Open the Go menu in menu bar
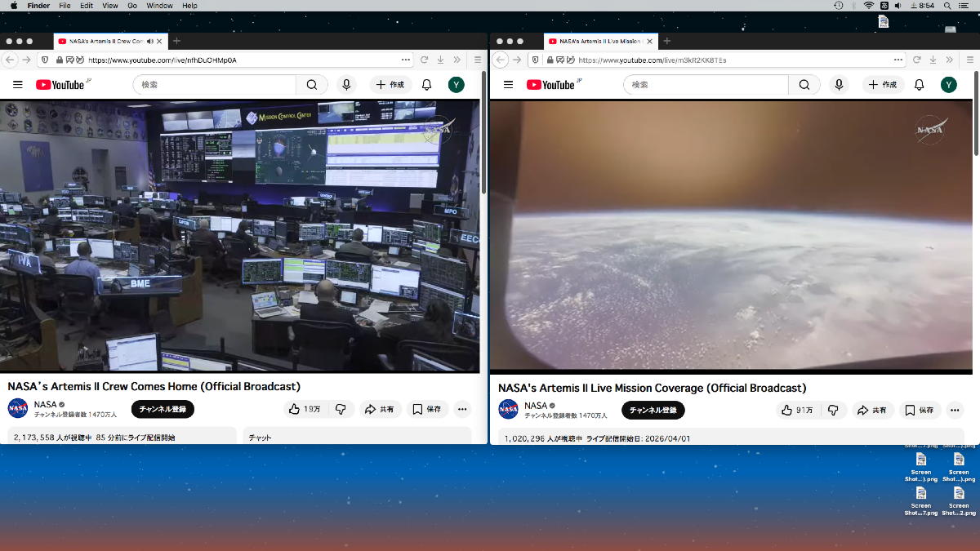This screenshot has width=980, height=551. coord(132,6)
